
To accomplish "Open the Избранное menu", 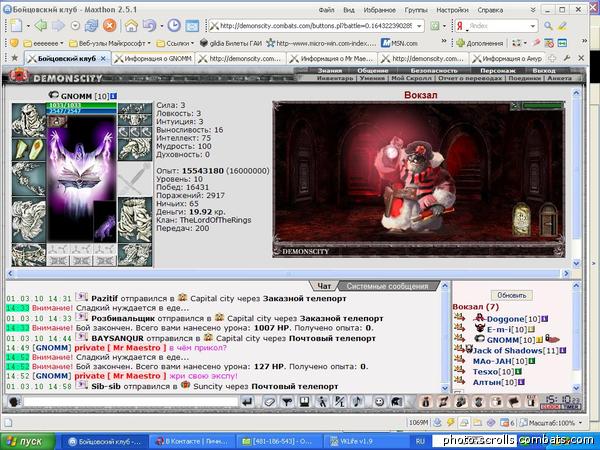I will coord(380,10).
